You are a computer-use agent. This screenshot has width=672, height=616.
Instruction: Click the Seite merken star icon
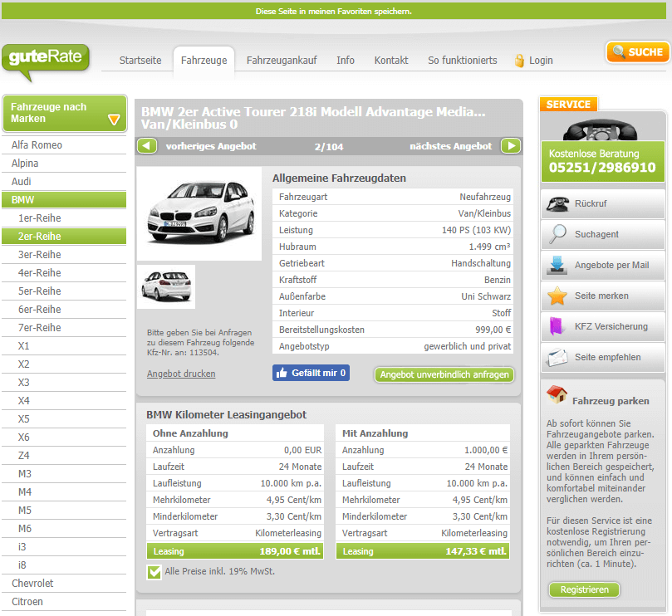click(557, 296)
